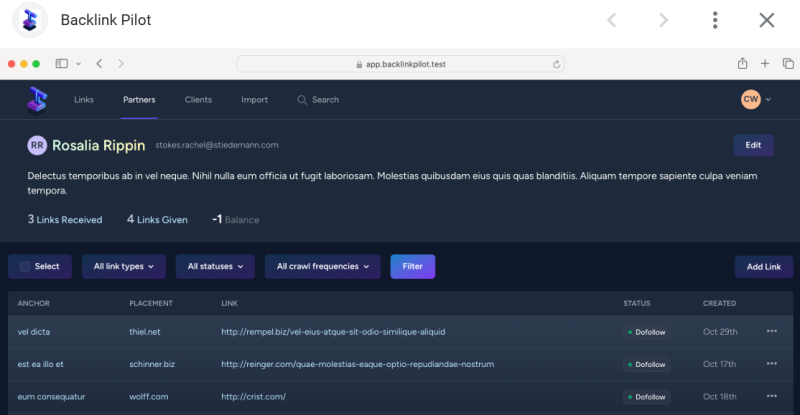800x415 pixels.
Task: Open the All crawl frequencies dropdown
Action: coord(322,266)
